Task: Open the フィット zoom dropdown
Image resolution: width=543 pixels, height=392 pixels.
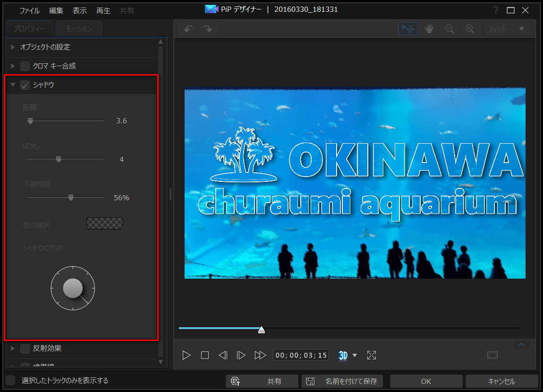Action: click(507, 29)
